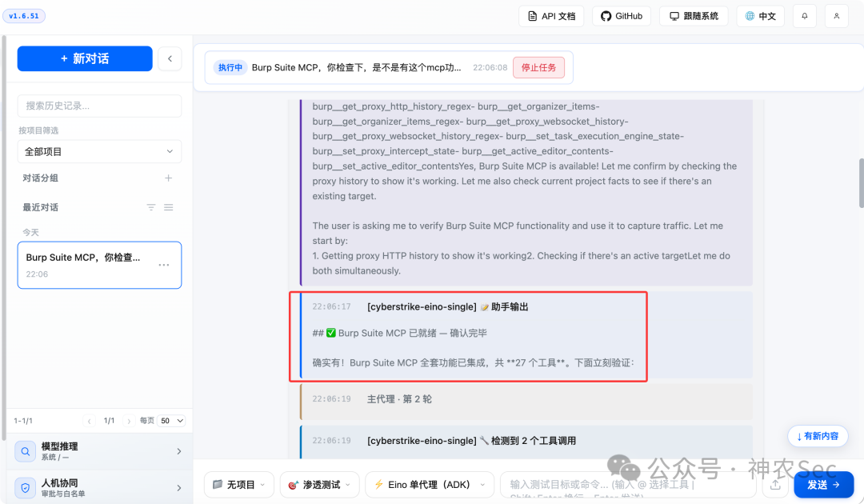Expand the 人机协同 panel
The height and width of the screenshot is (504, 864).
point(99,487)
